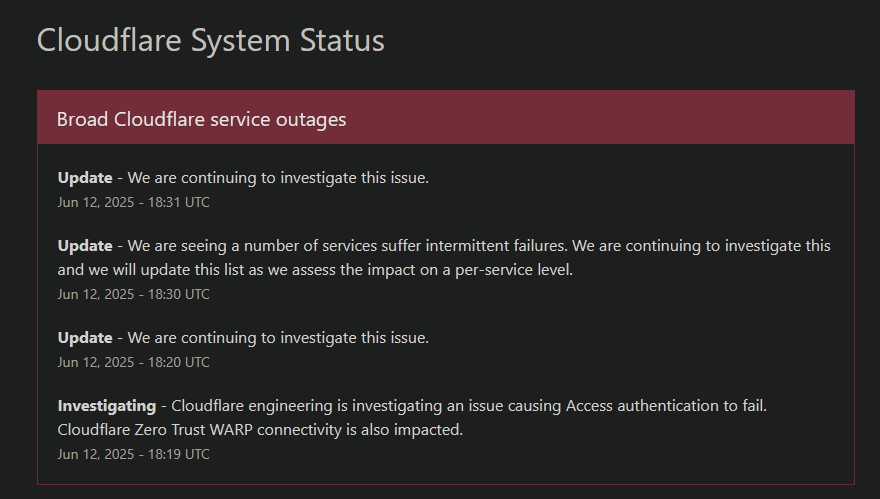Viewport: 880px width, 499px height.
Task: Click the Jun 12, 2025 - 18:19 UTC timestamp
Action: 134,455
